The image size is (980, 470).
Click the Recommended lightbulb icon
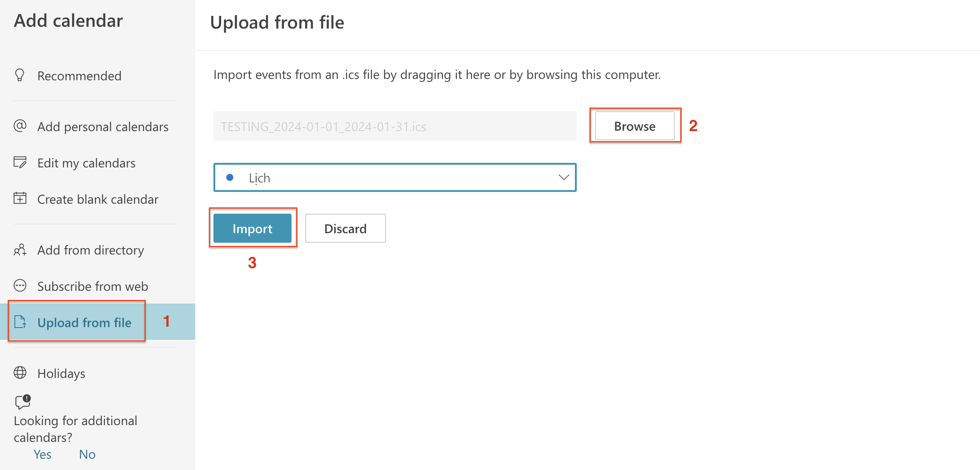pos(20,75)
